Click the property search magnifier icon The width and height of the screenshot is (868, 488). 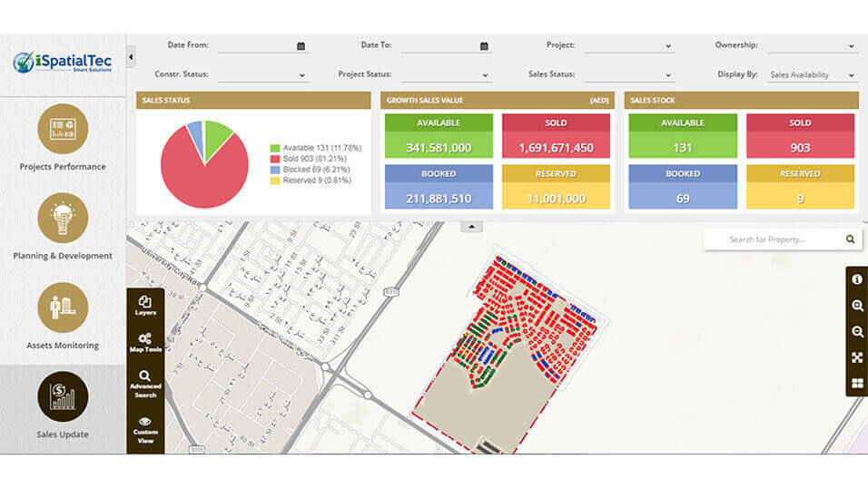pos(850,239)
